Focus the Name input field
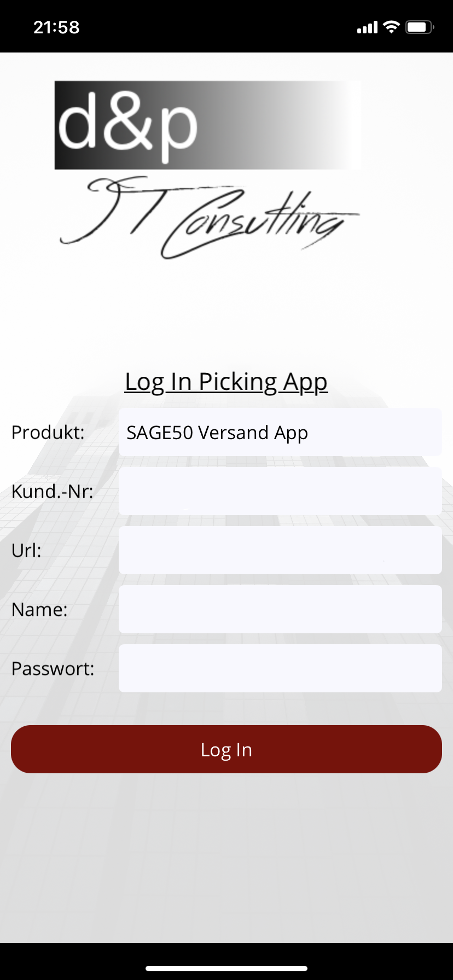The width and height of the screenshot is (453, 980). (280, 609)
